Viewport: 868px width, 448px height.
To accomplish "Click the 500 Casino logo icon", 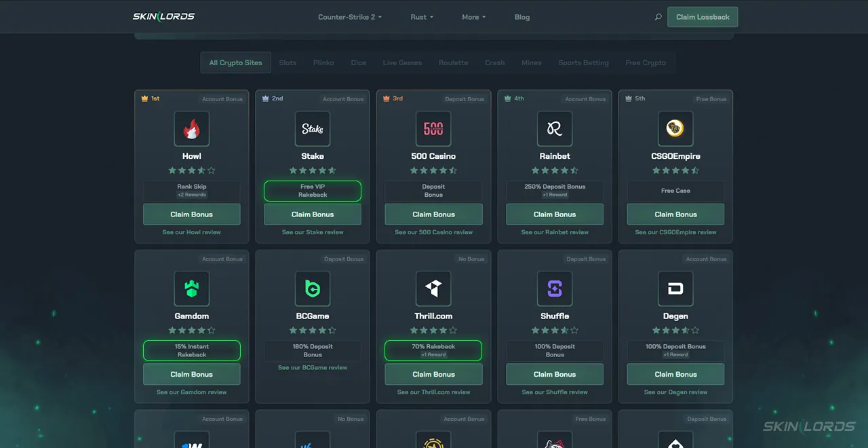I will [433, 129].
